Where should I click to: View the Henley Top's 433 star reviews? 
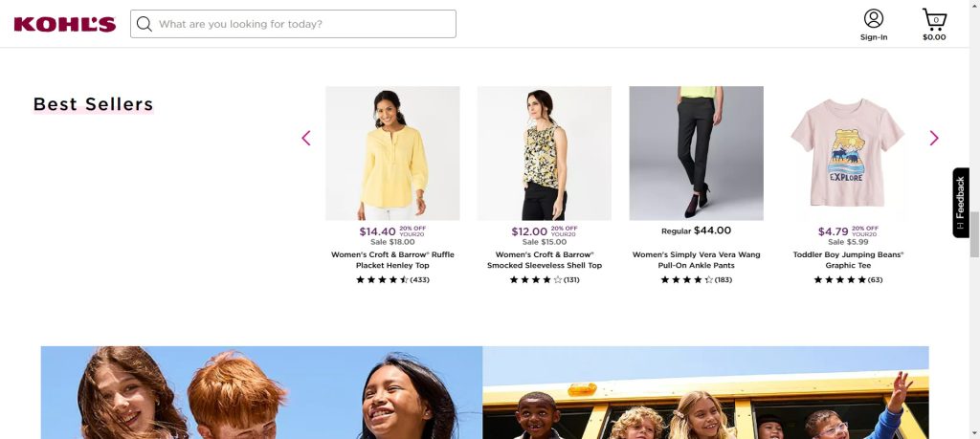pos(392,280)
